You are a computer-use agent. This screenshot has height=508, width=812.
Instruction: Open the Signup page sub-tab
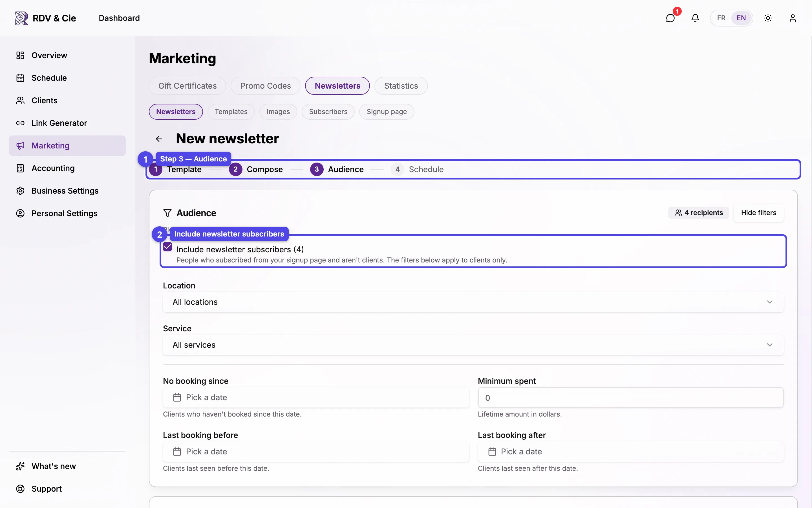coord(387,112)
